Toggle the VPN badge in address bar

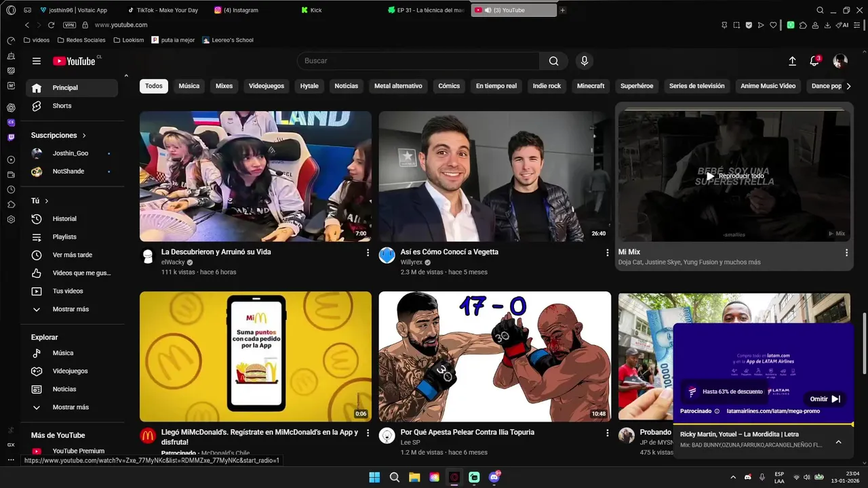point(69,25)
